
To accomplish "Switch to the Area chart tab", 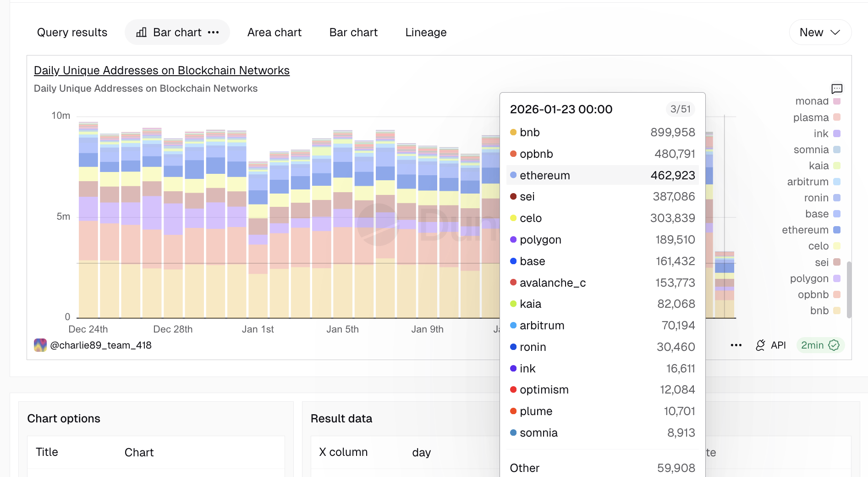I will tap(274, 33).
